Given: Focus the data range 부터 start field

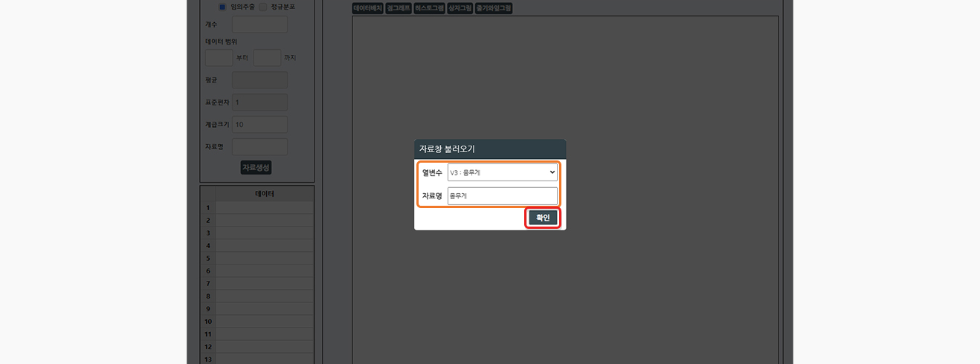Looking at the screenshot, I should [x=219, y=57].
